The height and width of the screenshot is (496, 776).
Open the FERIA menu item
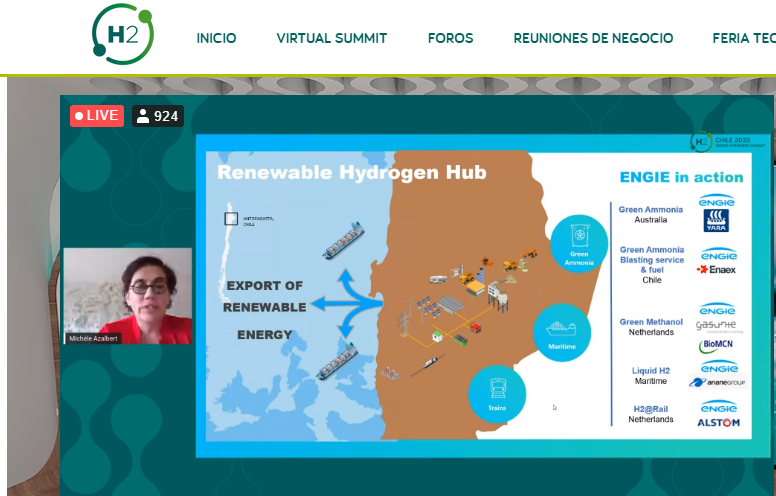click(743, 38)
